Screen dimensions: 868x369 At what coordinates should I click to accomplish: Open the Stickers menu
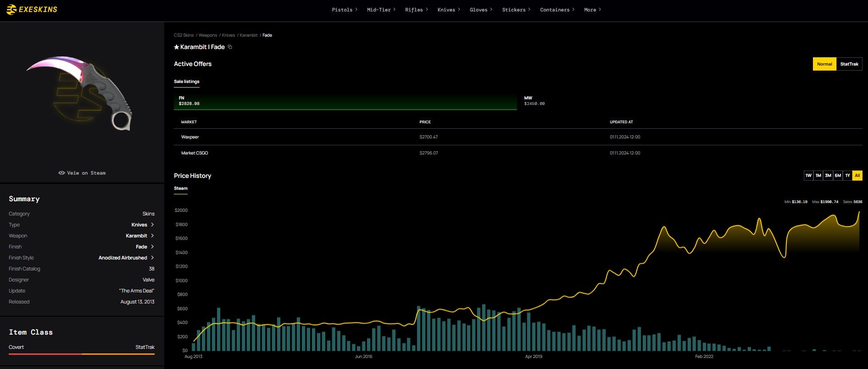pyautogui.click(x=516, y=10)
